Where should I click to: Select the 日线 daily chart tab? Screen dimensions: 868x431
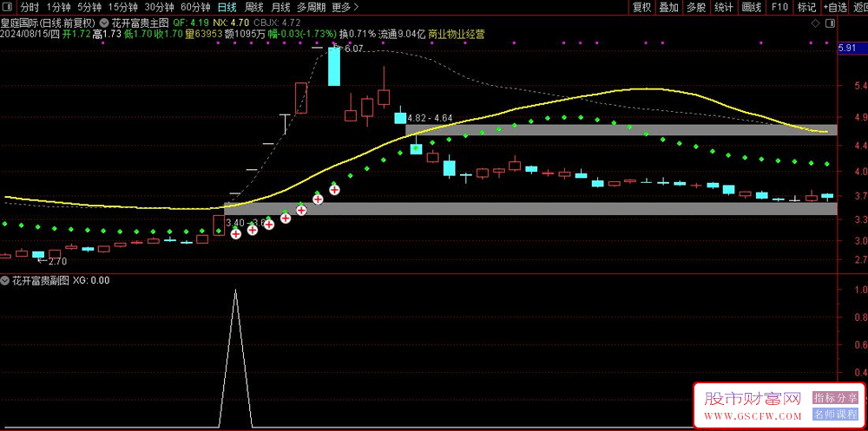227,7
